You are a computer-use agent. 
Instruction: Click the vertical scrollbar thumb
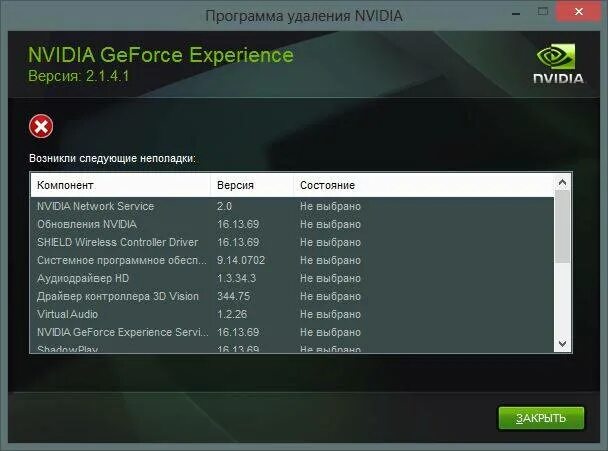[562, 227]
